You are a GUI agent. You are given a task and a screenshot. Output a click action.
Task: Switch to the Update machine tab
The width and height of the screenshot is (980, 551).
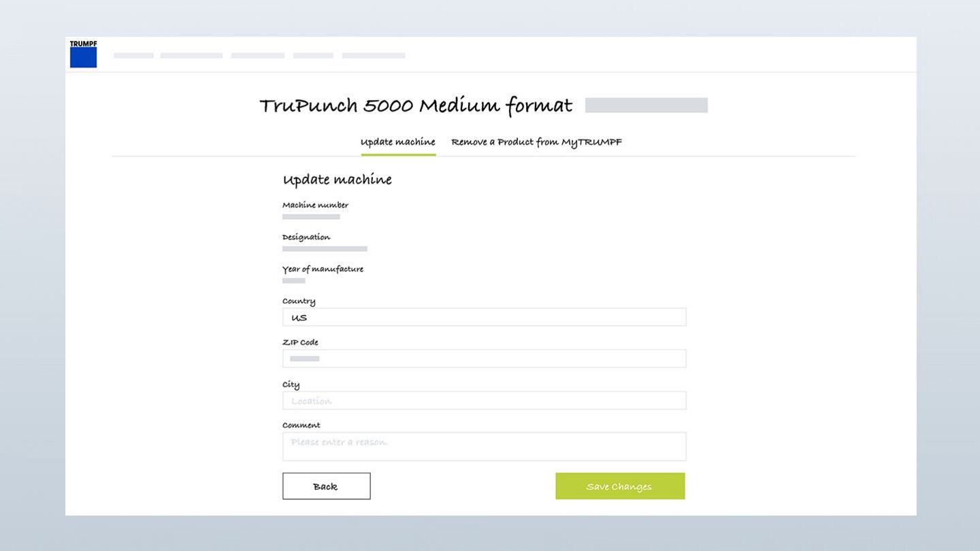pyautogui.click(x=397, y=142)
